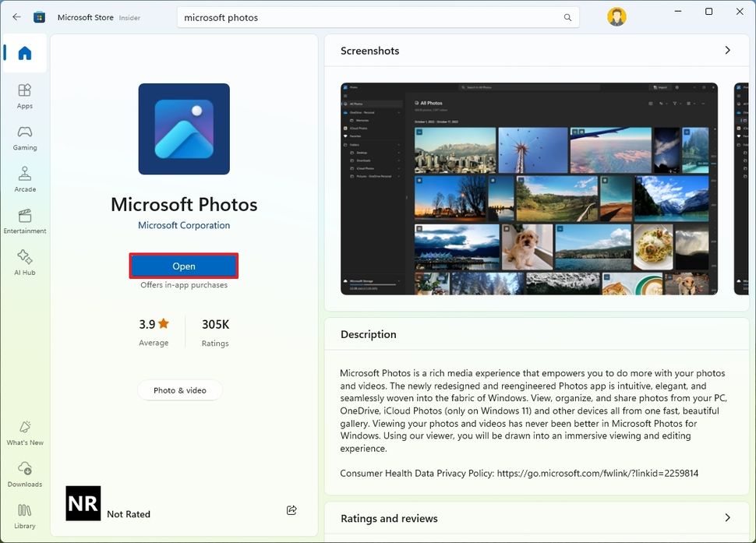Expand the Screenshots section

tap(726, 50)
